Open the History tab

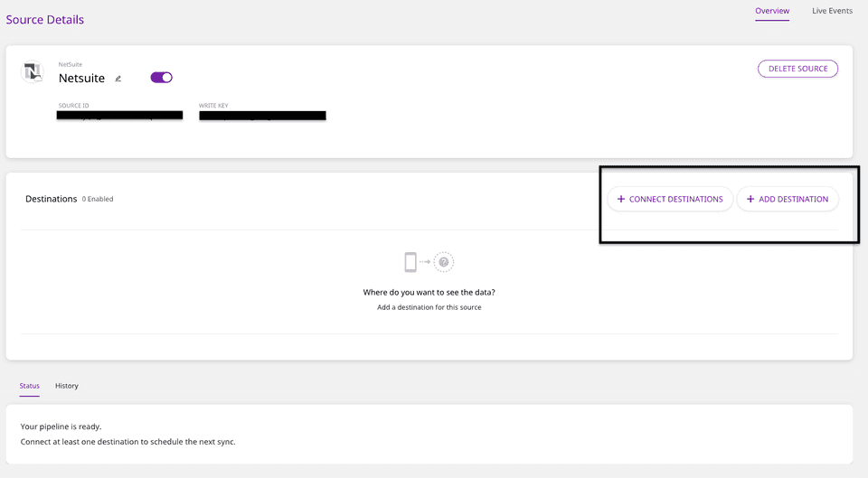67,386
